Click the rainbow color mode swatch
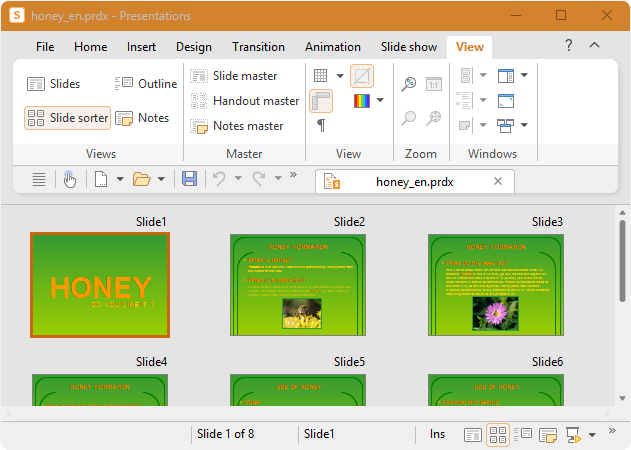Viewport: 631px width, 450px height. tap(362, 101)
